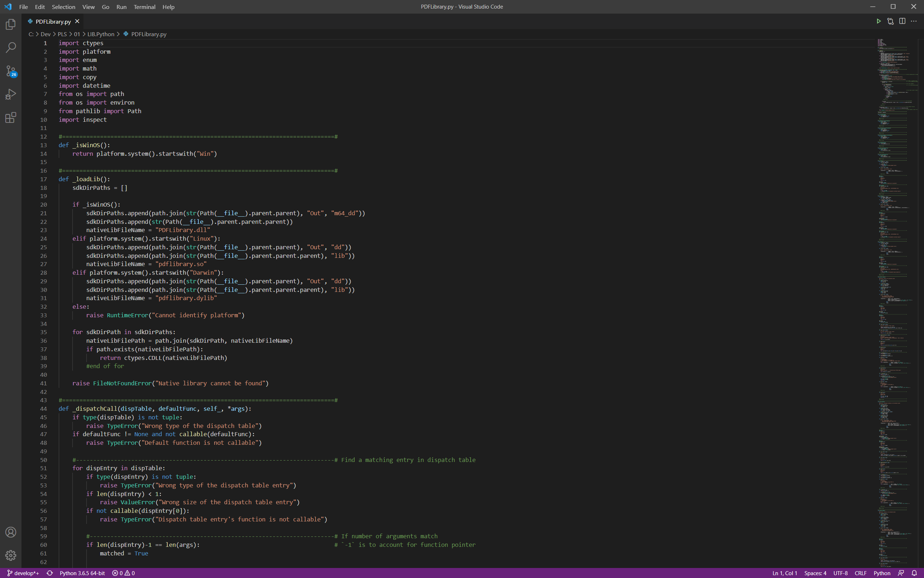
Task: Click the VS Code logo icon
Action: tap(8, 7)
